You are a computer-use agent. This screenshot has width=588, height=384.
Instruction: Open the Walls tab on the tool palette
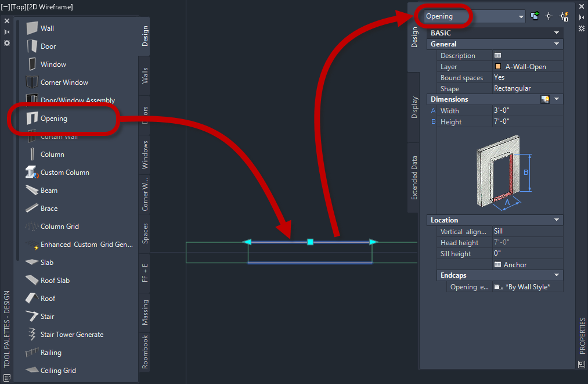tap(144, 76)
